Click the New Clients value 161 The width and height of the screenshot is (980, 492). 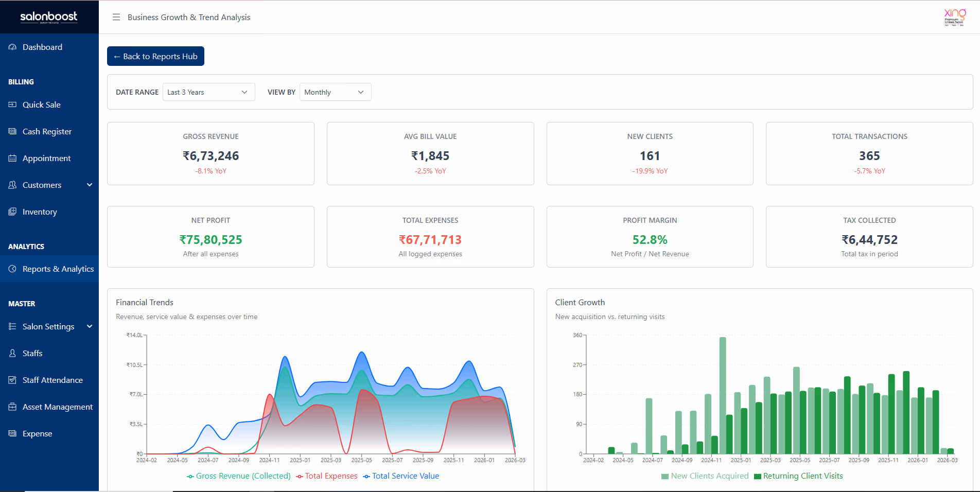pyautogui.click(x=650, y=156)
